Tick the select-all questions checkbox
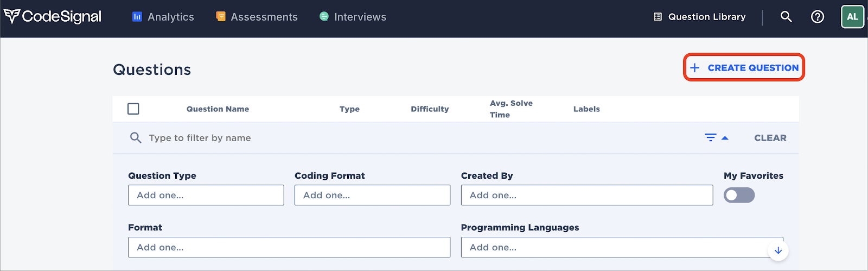 tap(133, 109)
